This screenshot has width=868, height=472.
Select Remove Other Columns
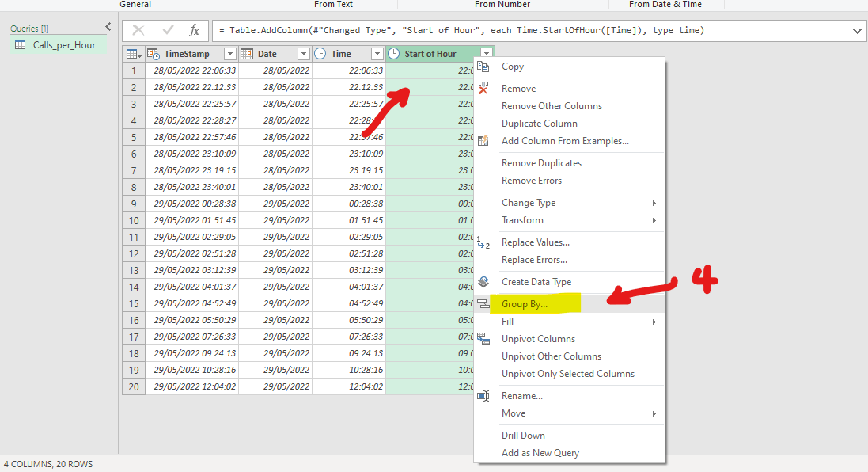pyautogui.click(x=552, y=106)
